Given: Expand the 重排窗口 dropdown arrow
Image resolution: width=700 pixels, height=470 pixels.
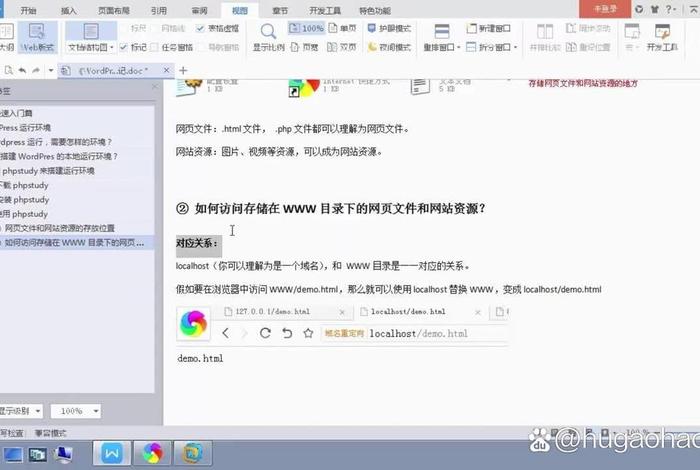Looking at the screenshot, I should (458, 47).
